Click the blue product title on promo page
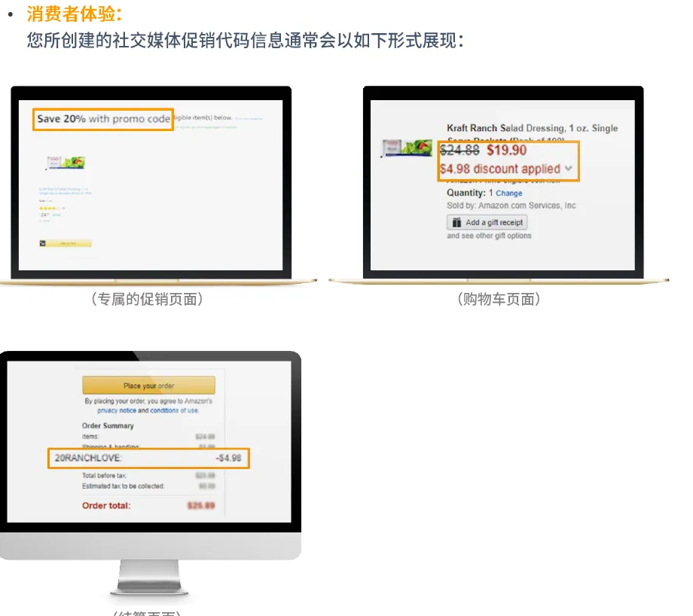The width and height of the screenshot is (693, 616). (x=64, y=191)
